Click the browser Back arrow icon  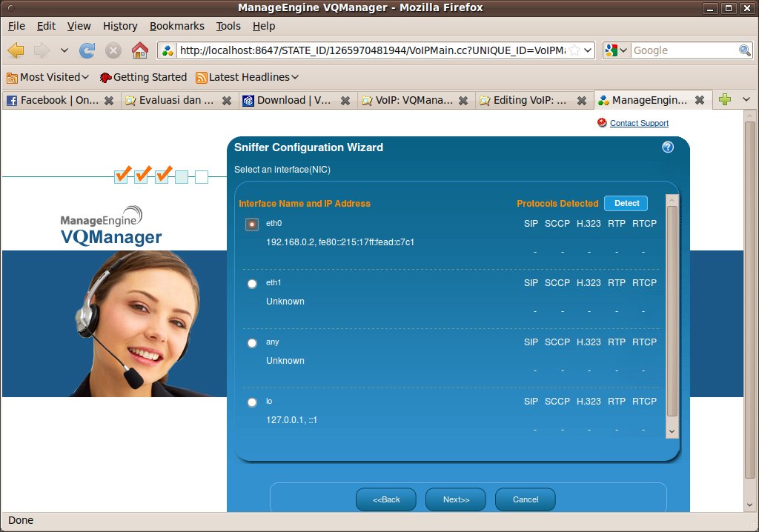point(16,50)
